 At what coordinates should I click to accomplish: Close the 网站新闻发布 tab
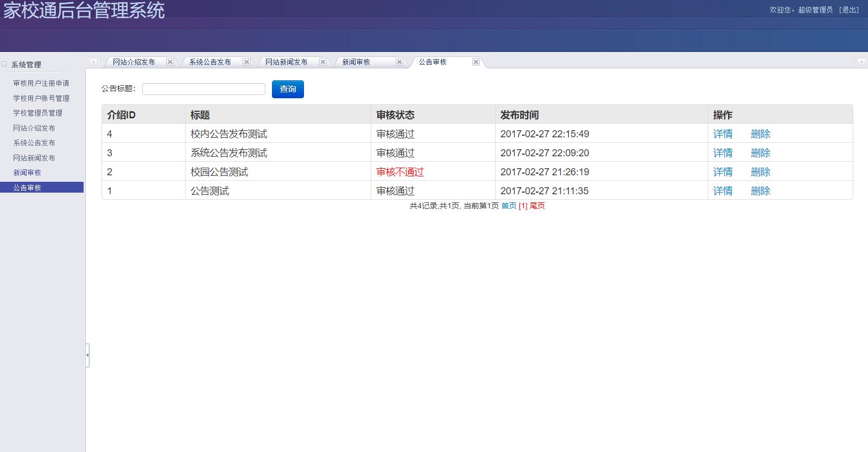point(323,62)
